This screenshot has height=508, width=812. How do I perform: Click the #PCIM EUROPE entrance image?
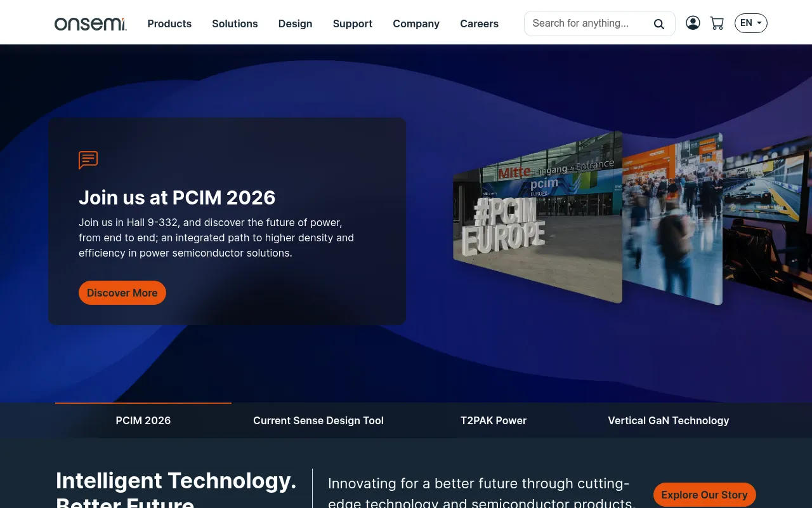537,217
